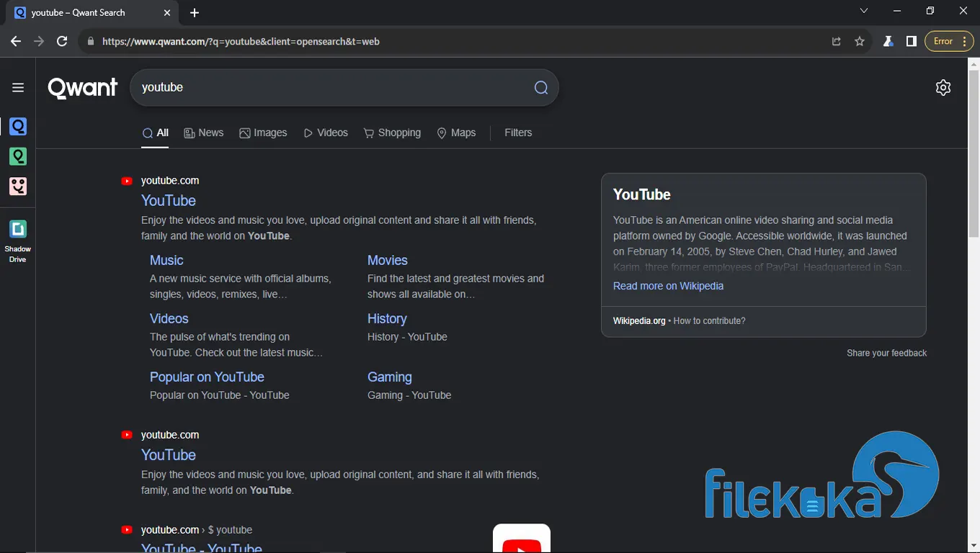
Task: Open a new tab with plus button
Action: (195, 13)
